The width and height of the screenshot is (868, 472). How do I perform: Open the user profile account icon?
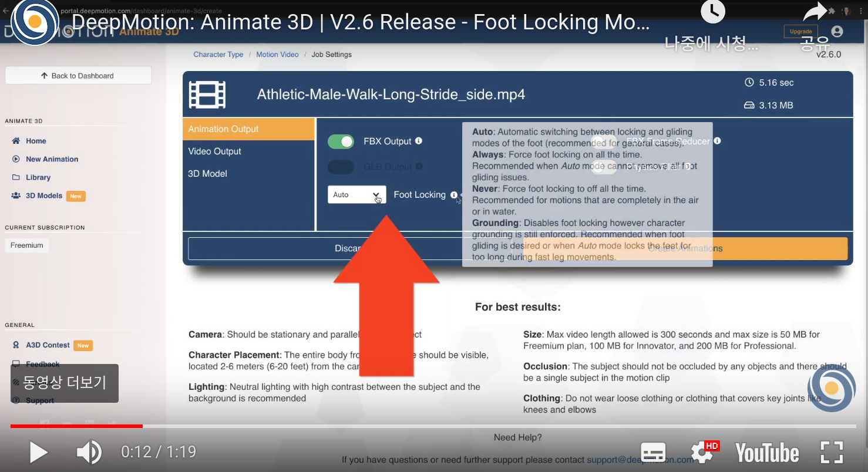point(837,31)
